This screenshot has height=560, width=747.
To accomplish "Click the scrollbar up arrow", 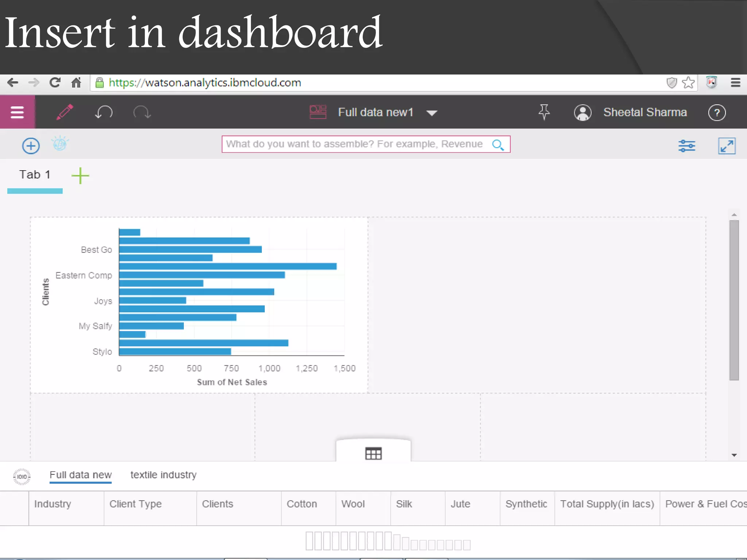I will 734,215.
